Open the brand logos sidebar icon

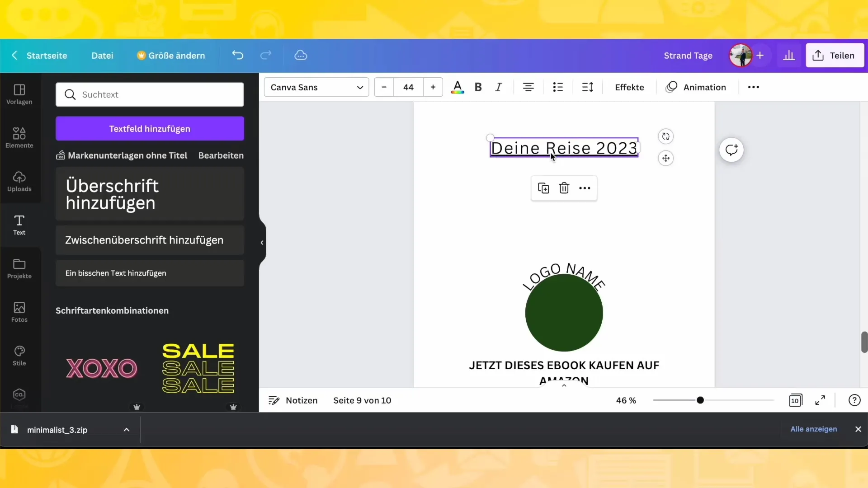19,395
